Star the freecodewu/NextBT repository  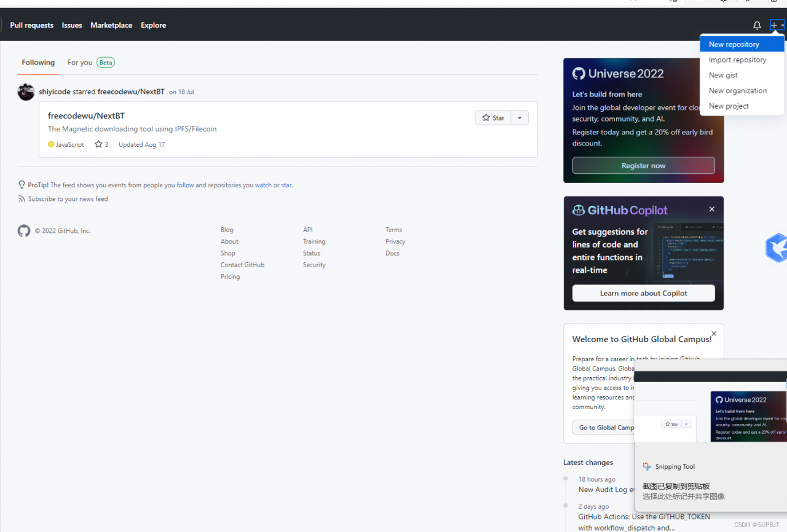click(493, 118)
